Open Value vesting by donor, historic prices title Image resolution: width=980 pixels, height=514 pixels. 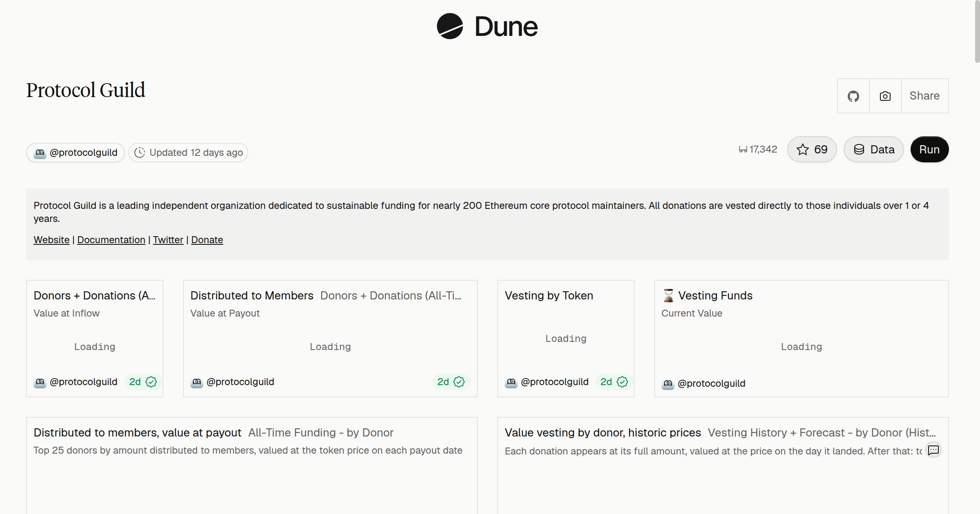point(603,432)
